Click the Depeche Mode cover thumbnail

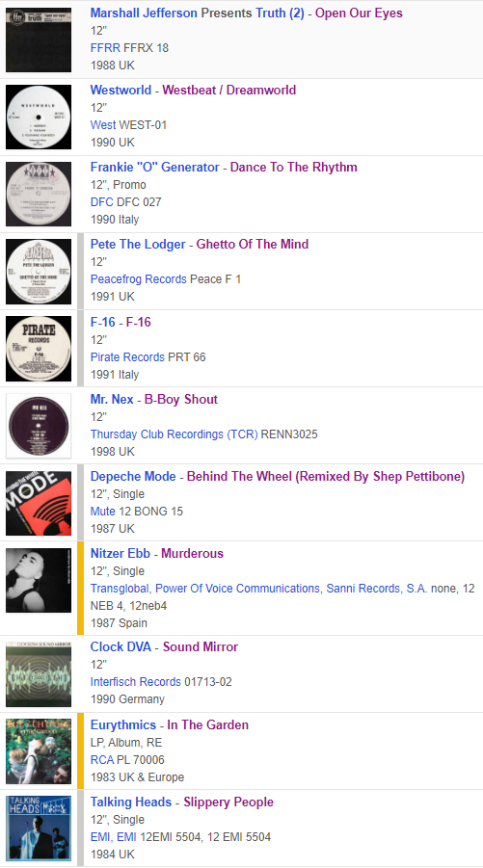coord(39,503)
